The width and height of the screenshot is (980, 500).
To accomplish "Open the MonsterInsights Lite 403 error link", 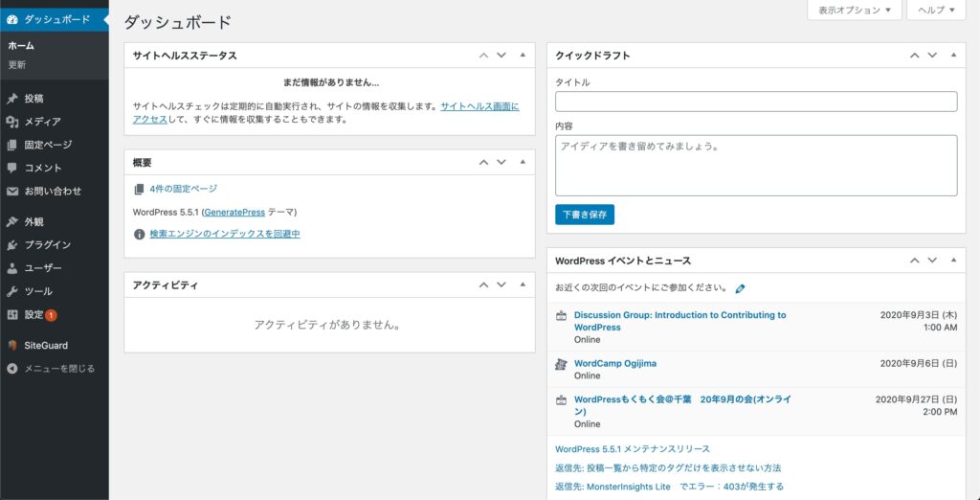I will pyautogui.click(x=669, y=487).
